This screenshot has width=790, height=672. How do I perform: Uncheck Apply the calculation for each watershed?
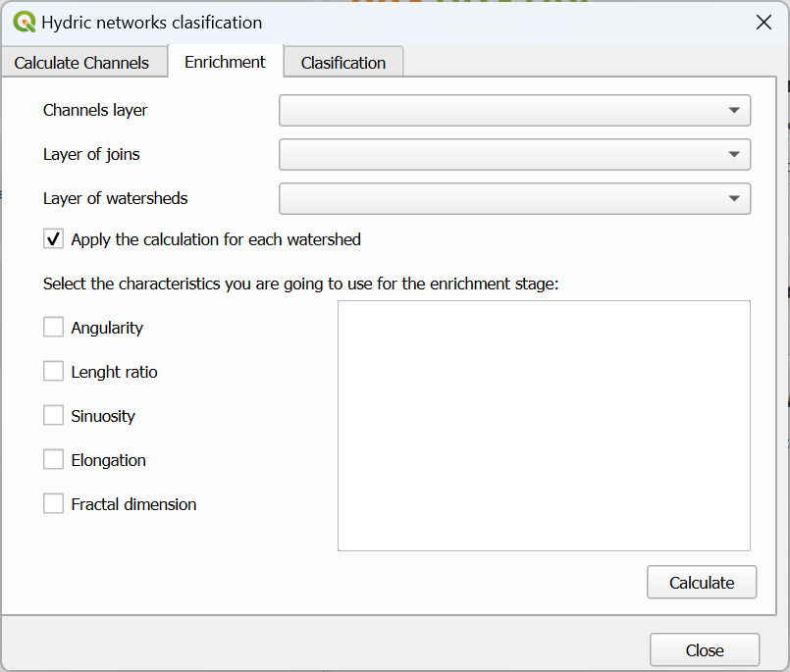coord(53,239)
